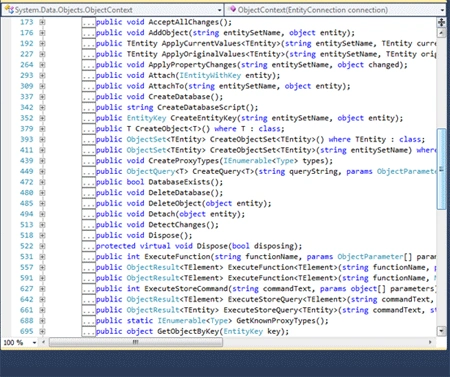Screen dimensions: 450x377
Task: Expand the outlining node at line 393
Action: pos(42,140)
